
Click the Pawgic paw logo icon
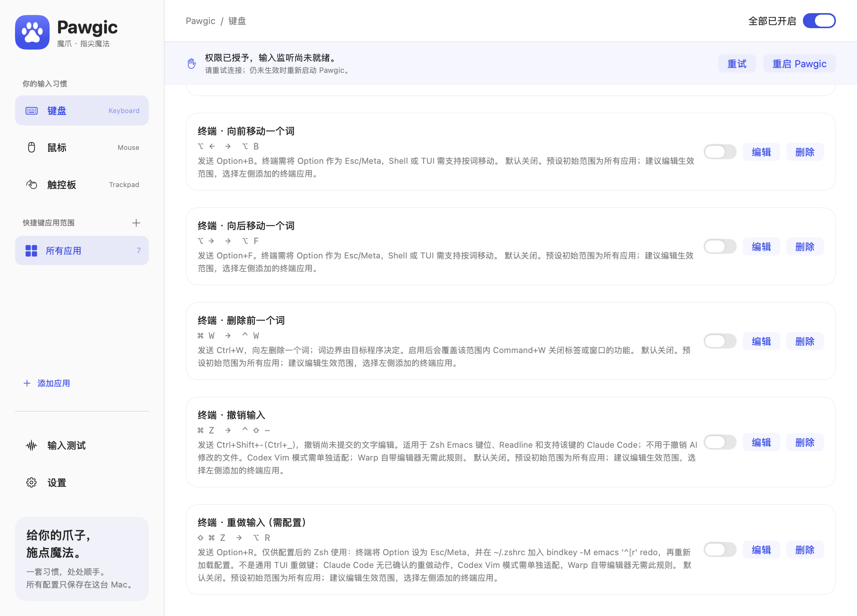pyautogui.click(x=32, y=32)
